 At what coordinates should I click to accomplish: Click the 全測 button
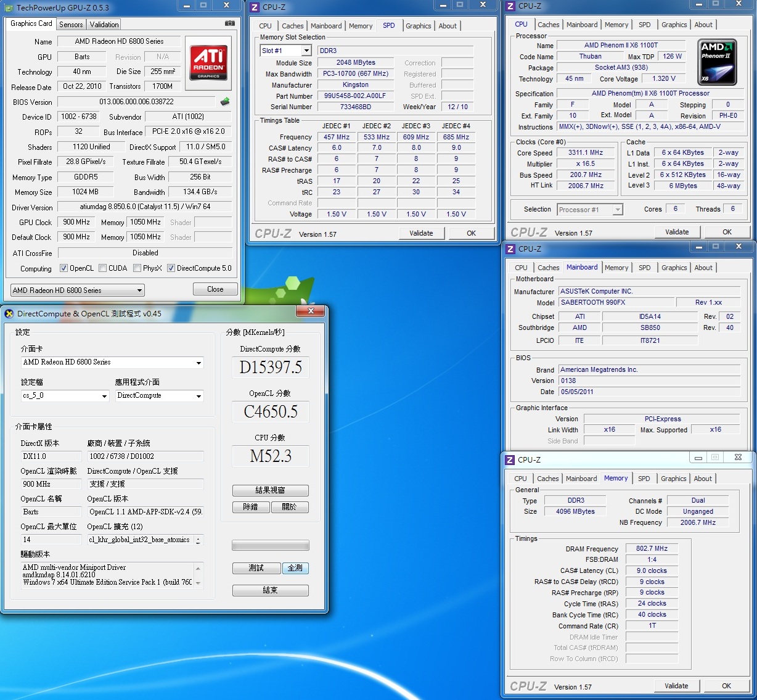(x=295, y=568)
